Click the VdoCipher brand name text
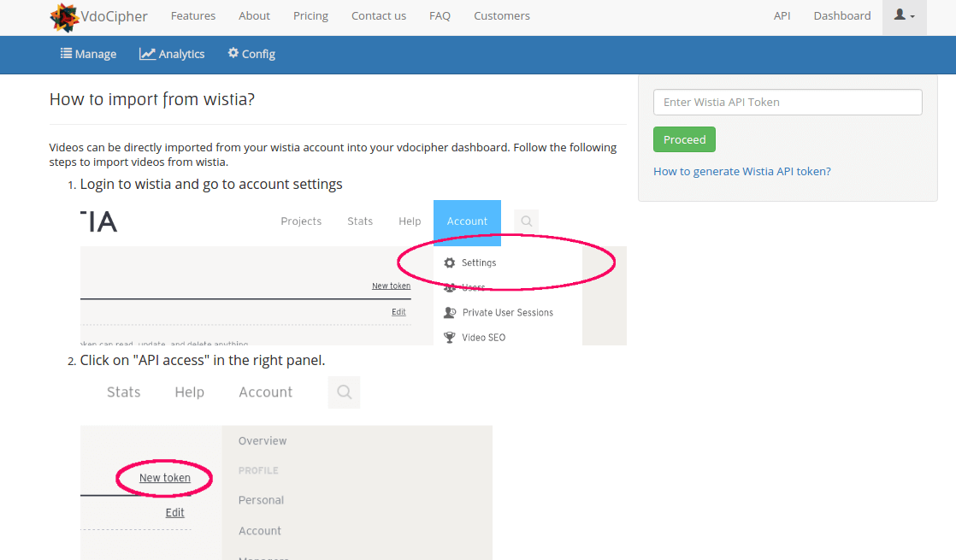The image size is (956, 560). coord(114,16)
